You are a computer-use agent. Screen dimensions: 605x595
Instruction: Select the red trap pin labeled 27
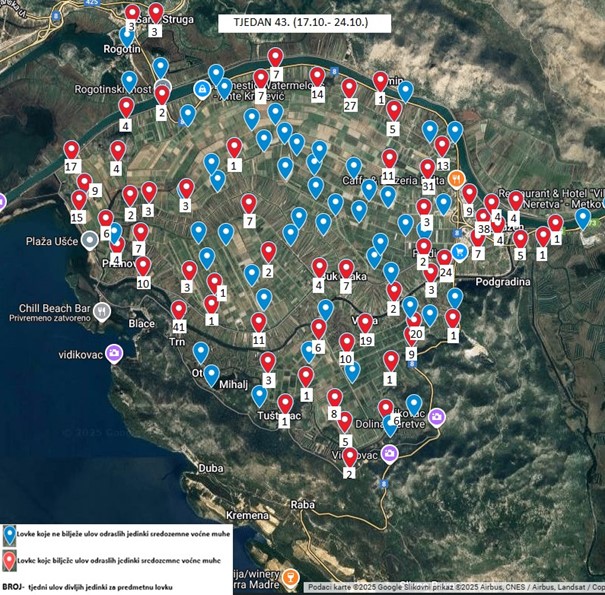[x=349, y=89]
